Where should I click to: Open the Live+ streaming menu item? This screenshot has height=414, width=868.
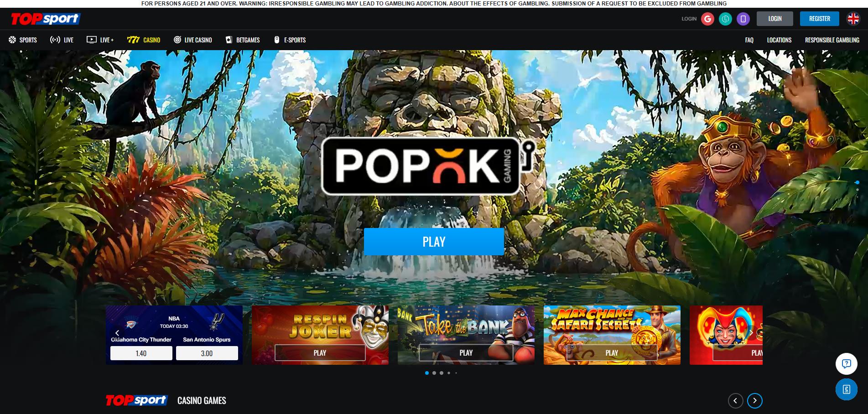click(x=100, y=40)
